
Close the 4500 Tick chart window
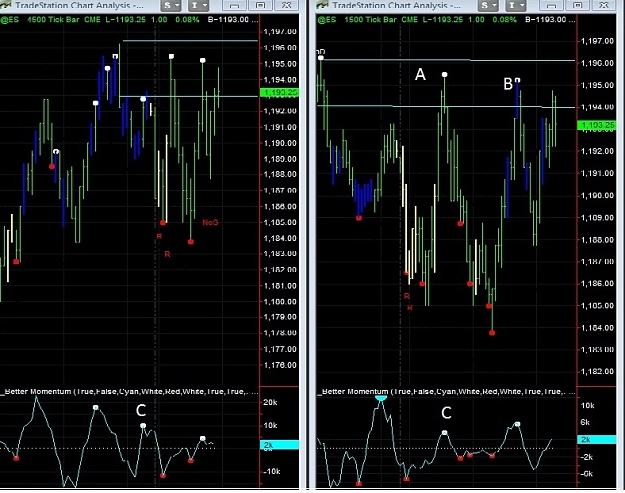tap(286, 5)
